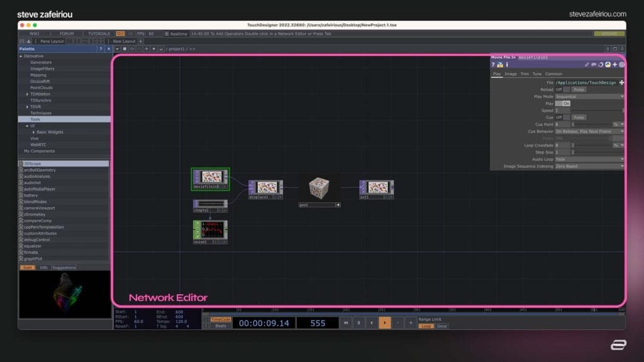Click operator info icon in parameter panel

pos(507,65)
